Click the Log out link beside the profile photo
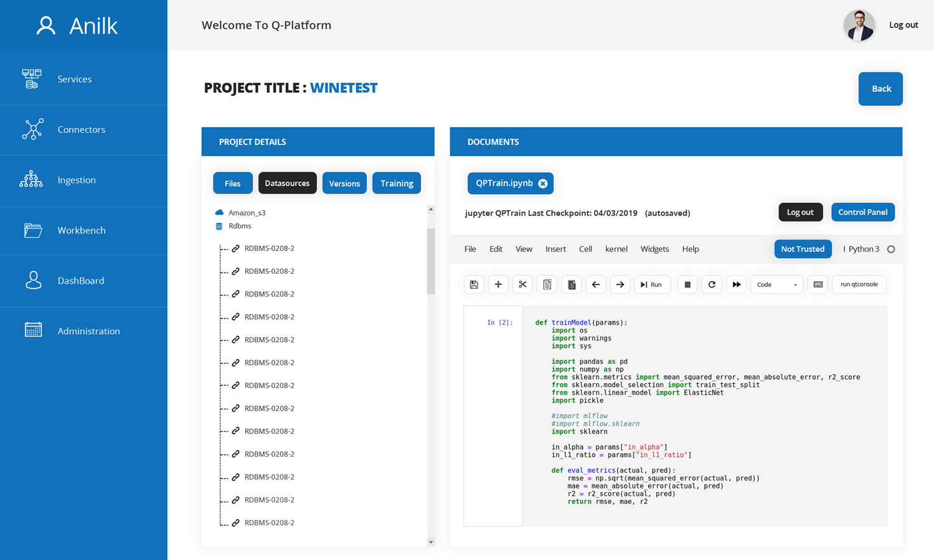 903,25
